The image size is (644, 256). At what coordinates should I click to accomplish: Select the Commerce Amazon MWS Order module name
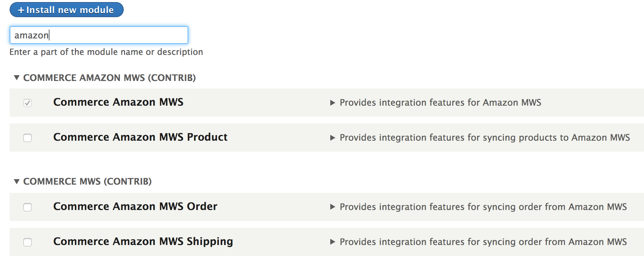[x=135, y=207]
